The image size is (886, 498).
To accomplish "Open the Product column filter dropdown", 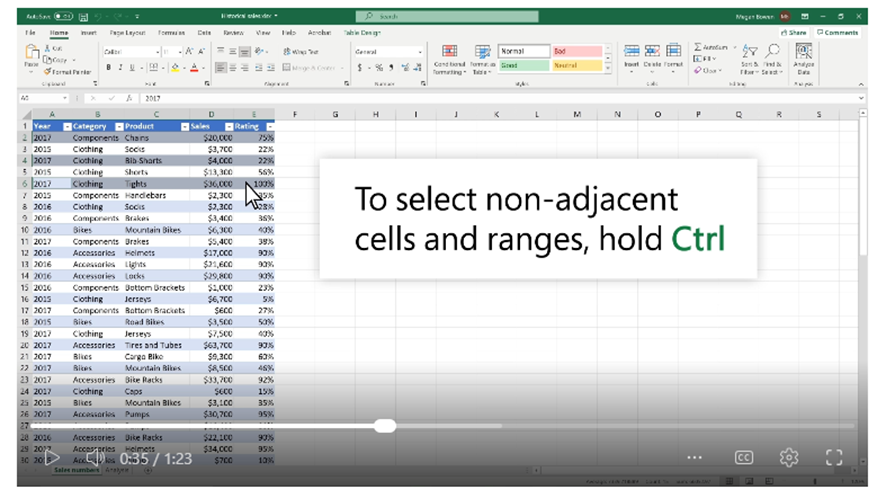I will [185, 127].
